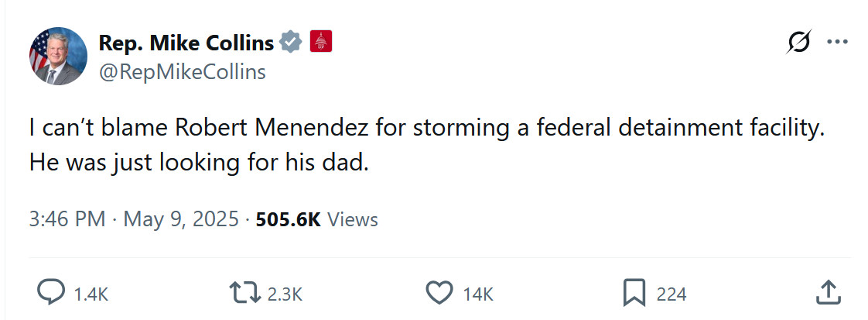Click the 1.4K replies count
The image size is (868, 320).
click(x=91, y=294)
